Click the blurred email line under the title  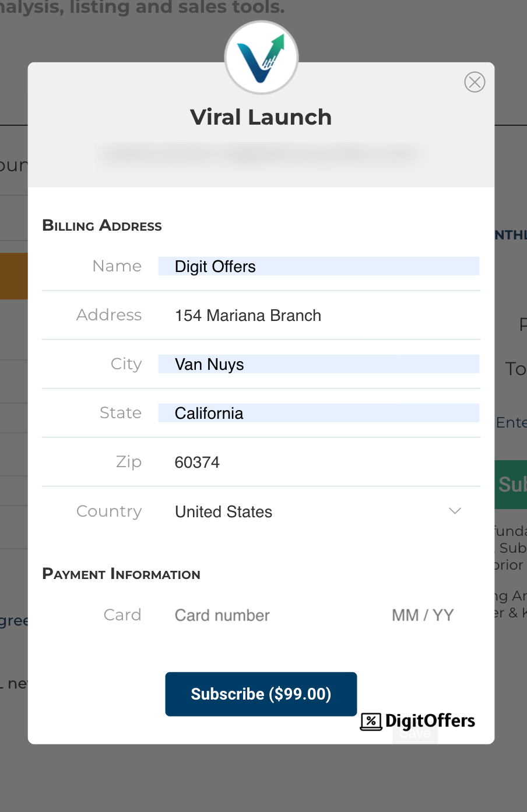261,154
